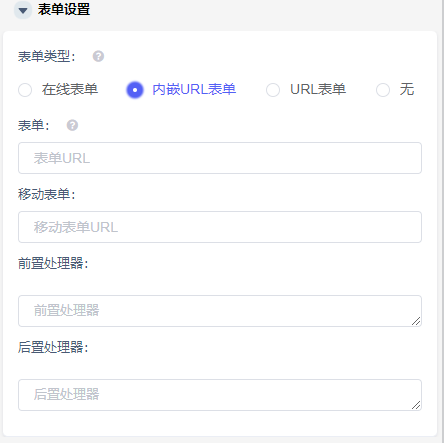This screenshot has width=444, height=443.
Task: Click resize grip of 后置处理器 textarea
Action: pyautogui.click(x=416, y=405)
